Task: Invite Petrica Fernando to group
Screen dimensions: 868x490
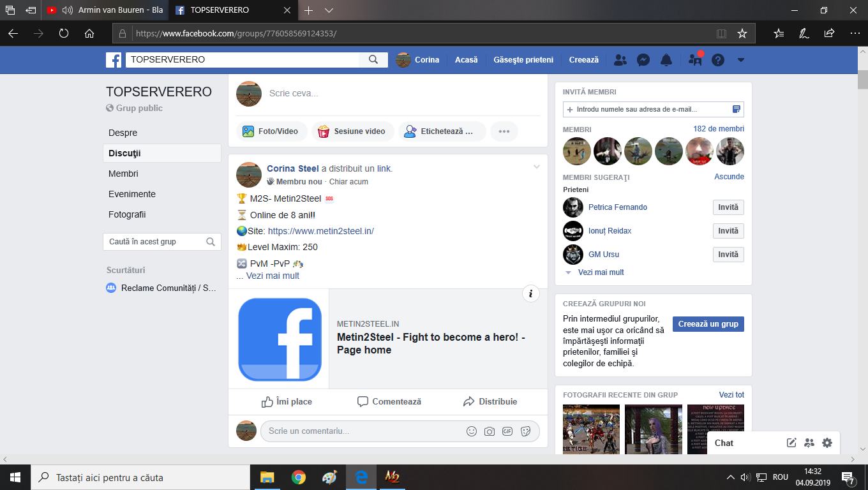Action: coord(728,207)
